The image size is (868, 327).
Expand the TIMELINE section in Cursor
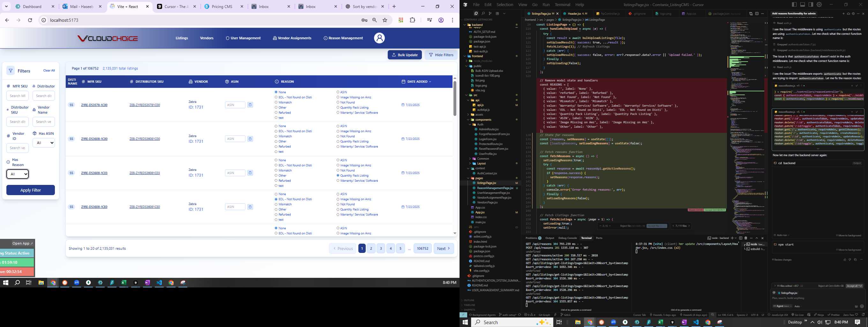coord(469,305)
